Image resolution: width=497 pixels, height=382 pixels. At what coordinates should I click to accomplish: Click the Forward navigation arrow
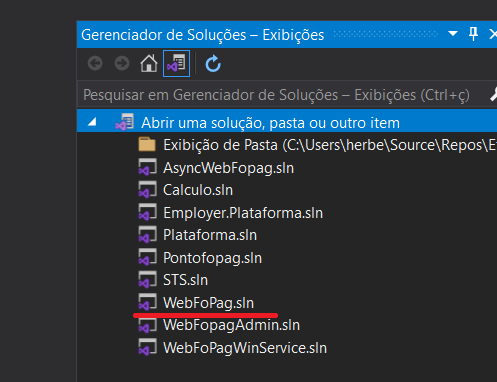pyautogui.click(x=122, y=63)
